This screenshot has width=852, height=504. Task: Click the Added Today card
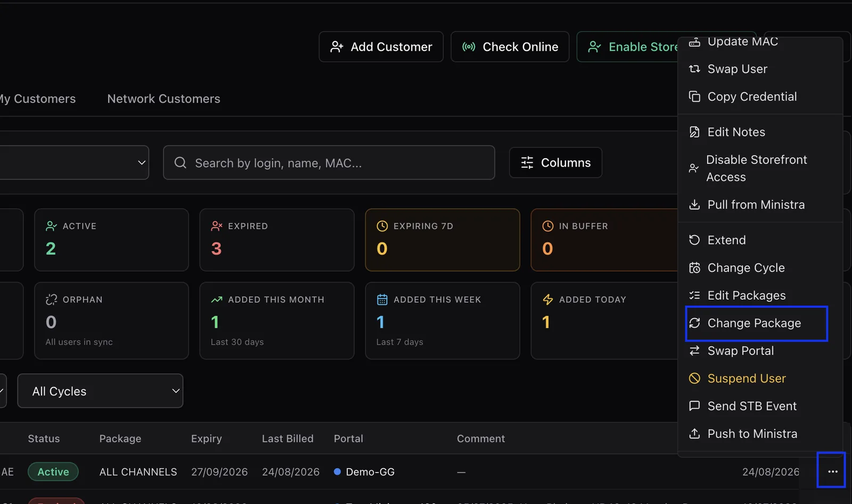tap(604, 320)
